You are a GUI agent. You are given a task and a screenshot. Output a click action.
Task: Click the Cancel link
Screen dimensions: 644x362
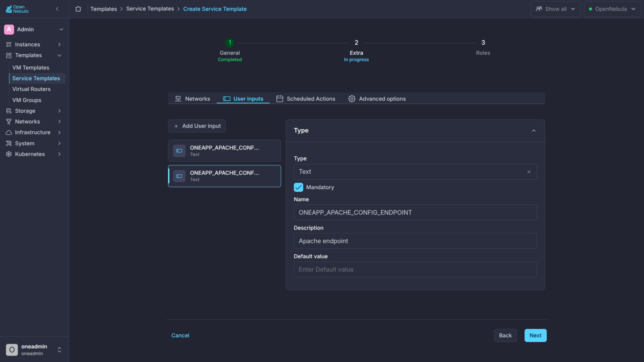[180, 335]
